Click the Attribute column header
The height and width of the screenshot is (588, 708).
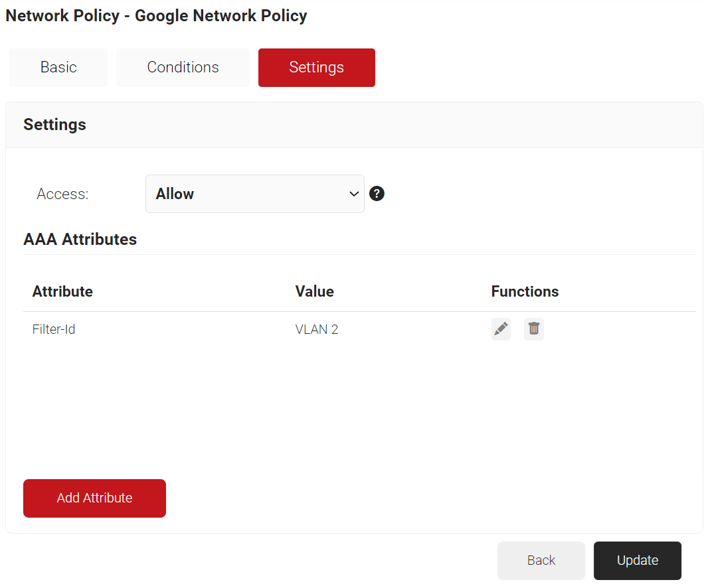point(62,291)
